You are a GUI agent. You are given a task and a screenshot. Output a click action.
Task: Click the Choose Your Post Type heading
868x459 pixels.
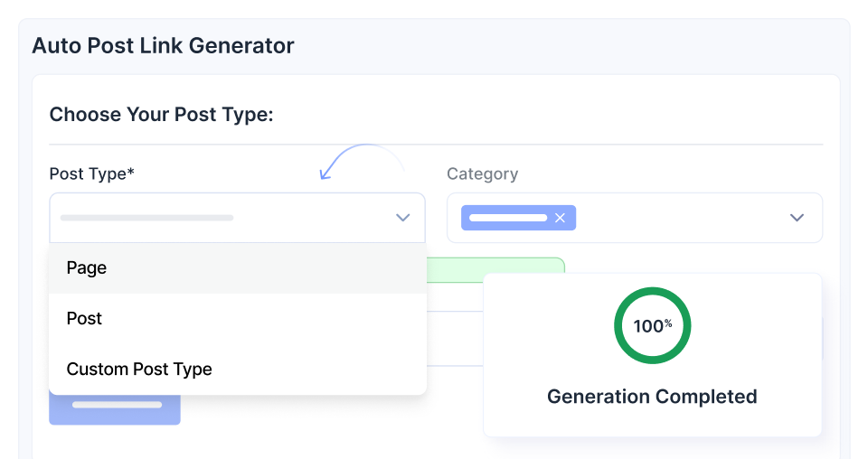coord(161,115)
